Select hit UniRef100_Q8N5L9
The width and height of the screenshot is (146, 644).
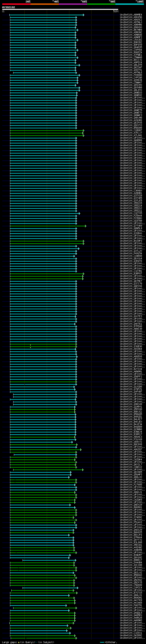pos(131,228)
